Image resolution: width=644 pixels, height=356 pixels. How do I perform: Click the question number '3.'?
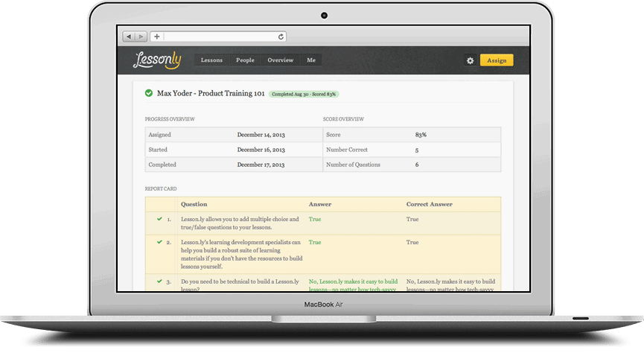tap(169, 282)
